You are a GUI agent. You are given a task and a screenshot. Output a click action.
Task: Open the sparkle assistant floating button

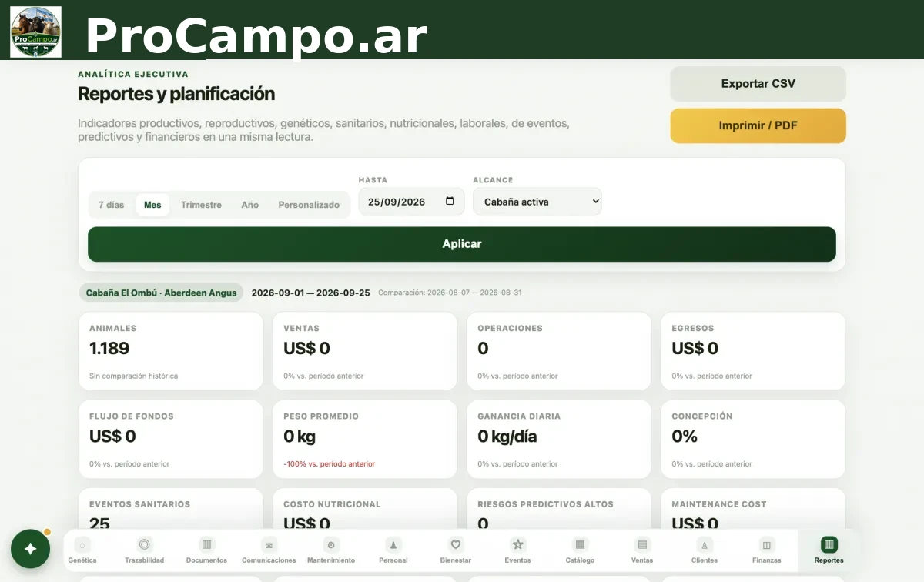tap(31, 549)
